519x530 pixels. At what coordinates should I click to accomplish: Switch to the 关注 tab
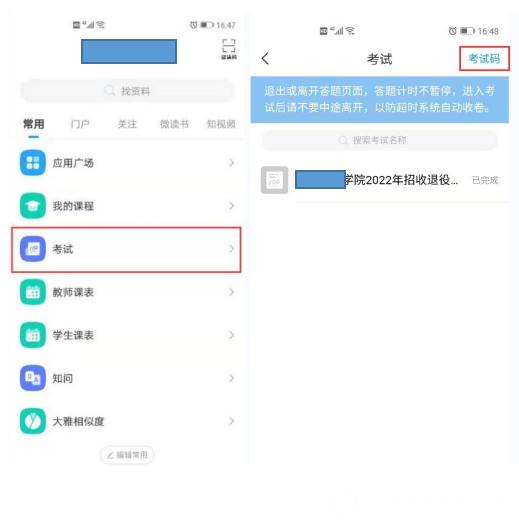pos(127,124)
